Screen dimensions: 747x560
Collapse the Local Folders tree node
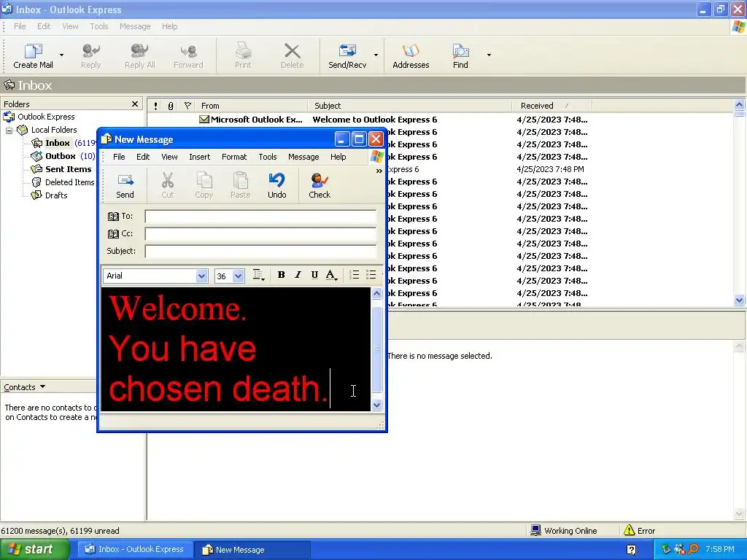coord(9,130)
